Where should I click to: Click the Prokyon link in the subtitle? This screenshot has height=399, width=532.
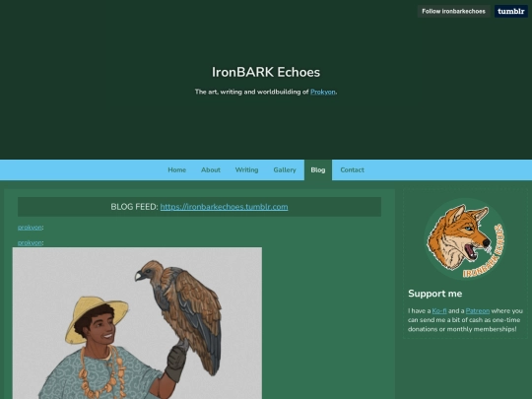[323, 92]
